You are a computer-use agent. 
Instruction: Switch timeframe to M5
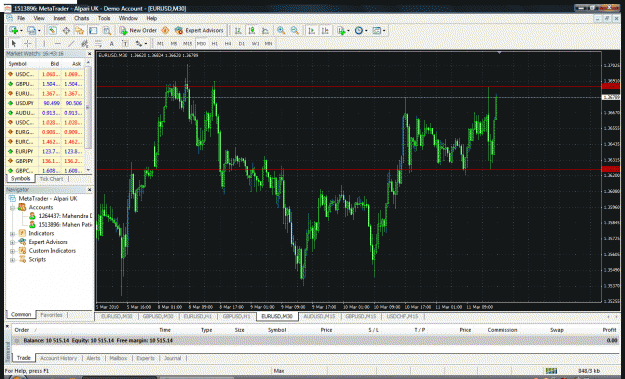(174, 44)
